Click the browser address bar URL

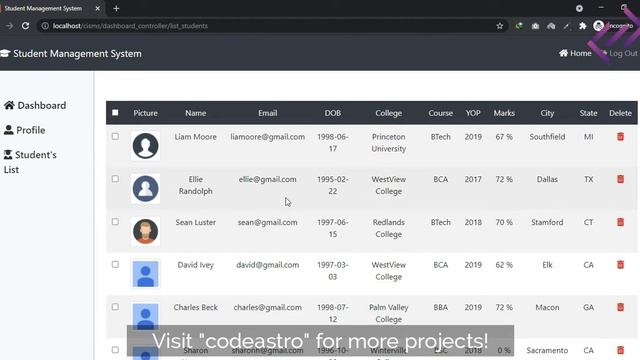[x=130, y=26]
